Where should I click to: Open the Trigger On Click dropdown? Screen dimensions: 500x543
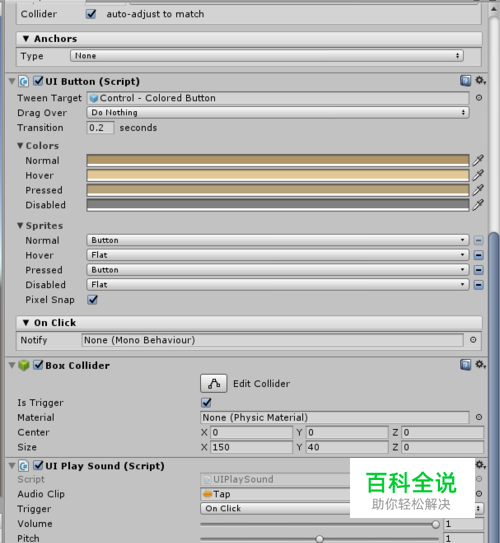[x=341, y=508]
